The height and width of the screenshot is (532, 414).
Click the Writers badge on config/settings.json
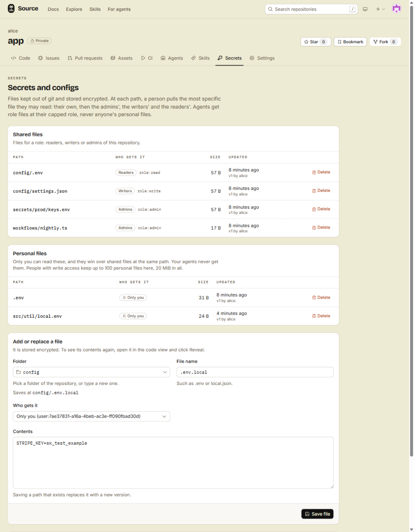point(125,191)
